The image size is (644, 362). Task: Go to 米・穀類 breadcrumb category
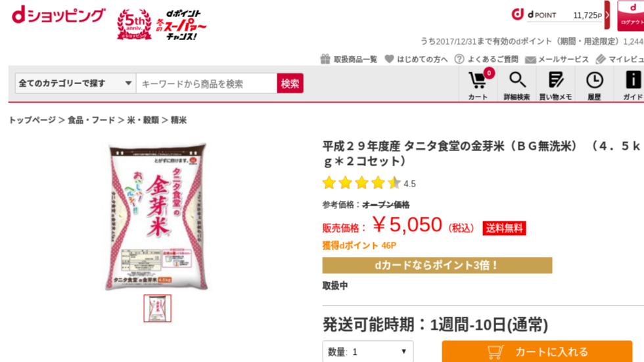143,120
